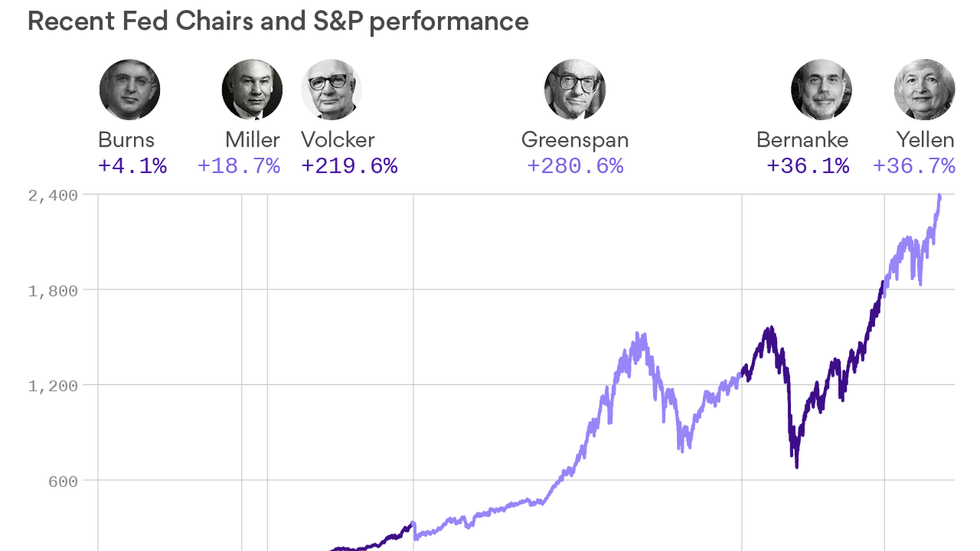Select the +219.6% performance figure
980x551 pixels.
349,166
